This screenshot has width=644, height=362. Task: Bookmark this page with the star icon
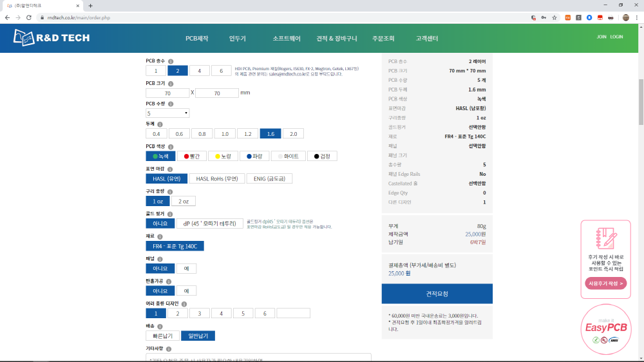[x=554, y=17]
